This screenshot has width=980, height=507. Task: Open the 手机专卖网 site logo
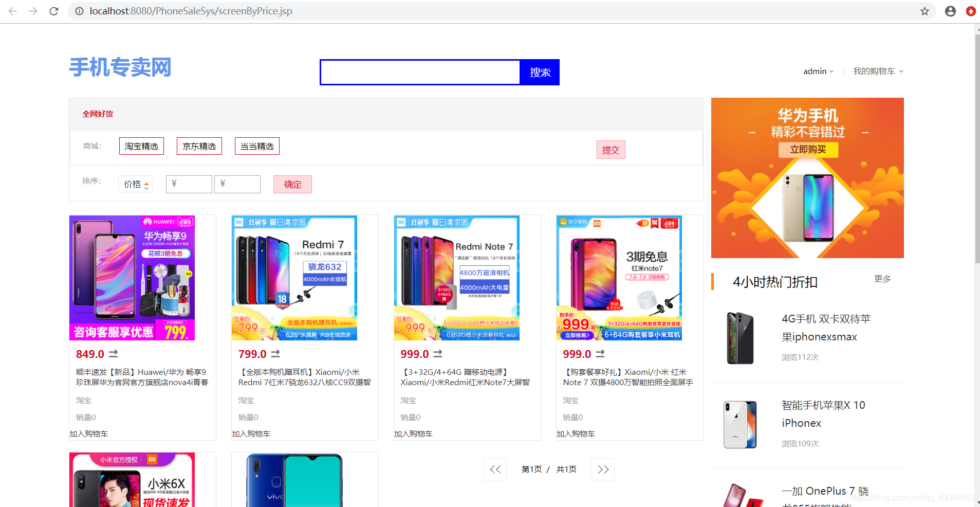coord(120,67)
